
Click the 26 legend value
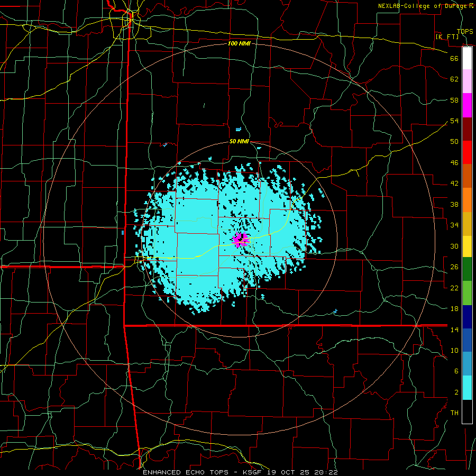454,267
